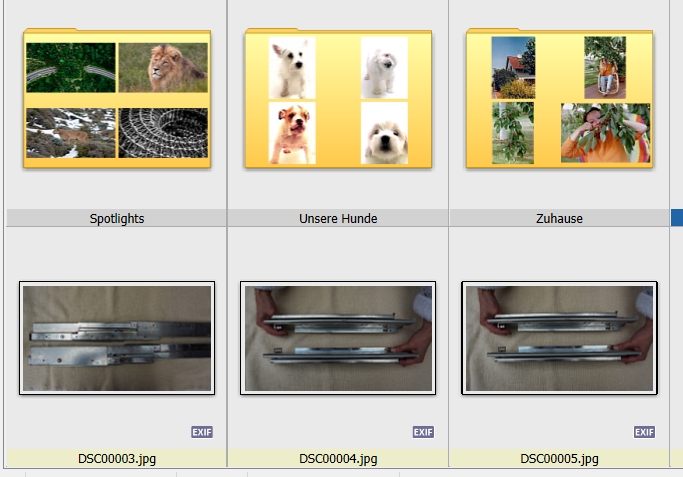This screenshot has width=683, height=477.
Task: Open the Spotlights folder icon
Action: [x=117, y=98]
